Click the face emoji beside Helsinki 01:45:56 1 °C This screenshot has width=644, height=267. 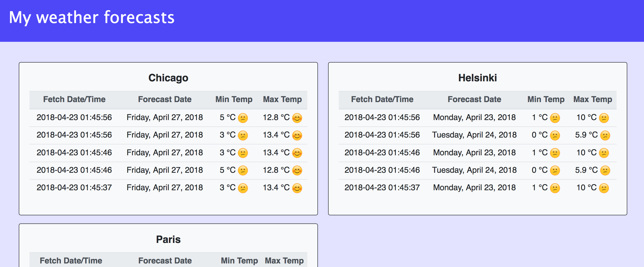click(x=555, y=118)
